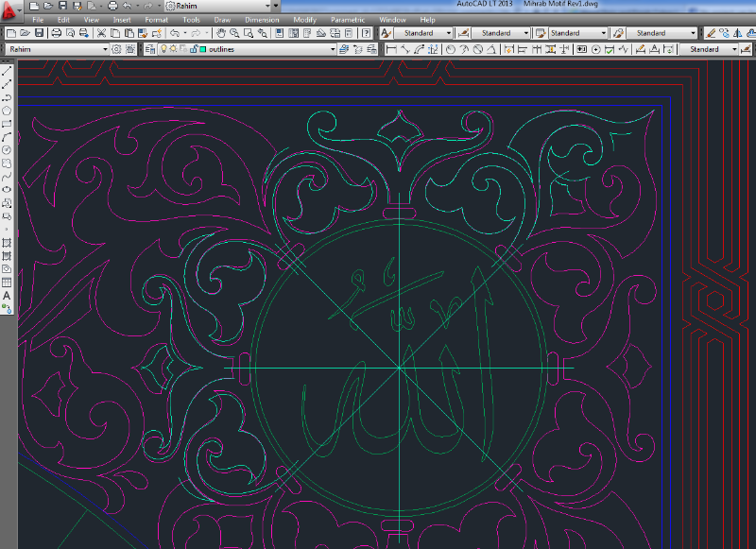Open the Window menu
This screenshot has width=756, height=549.
click(x=392, y=20)
